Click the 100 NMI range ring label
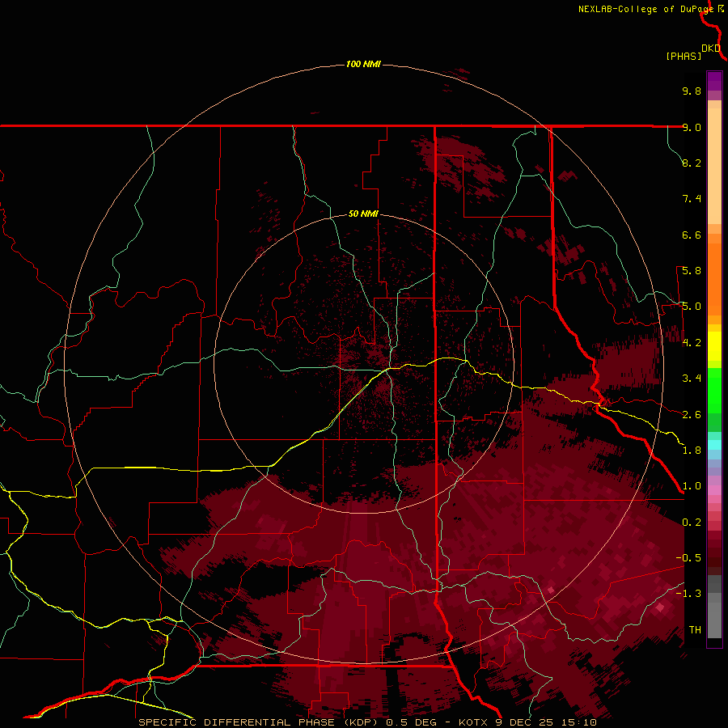 [363, 64]
